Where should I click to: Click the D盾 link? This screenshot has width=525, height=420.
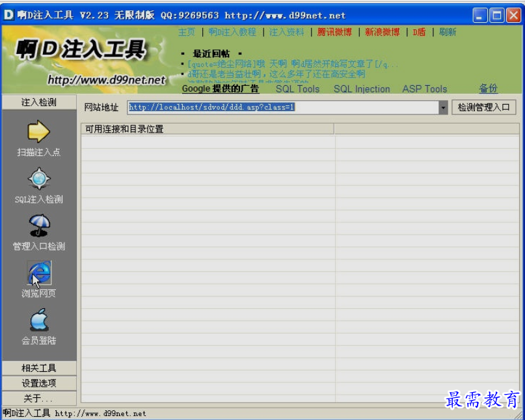tap(419, 32)
